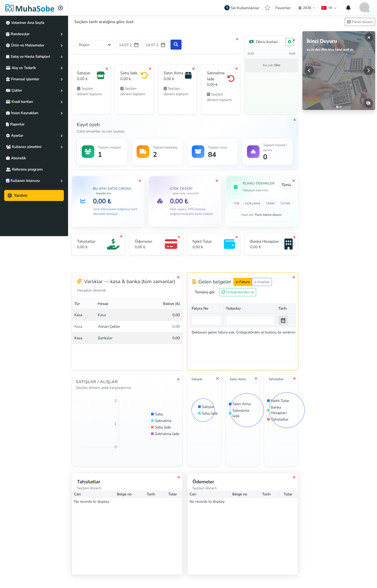Click the Toplam tedarikçi truck icon
This screenshot has height=588, width=377.
coord(143,152)
